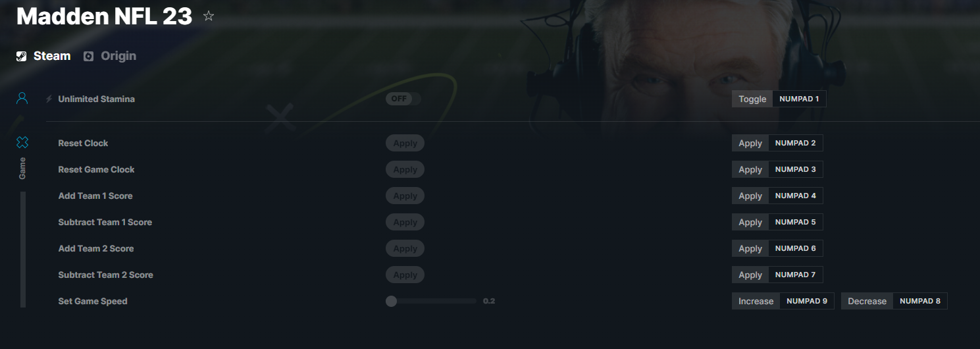Click the vertical scrollbar in sidebar
980x349 pixels.
[x=23, y=250]
